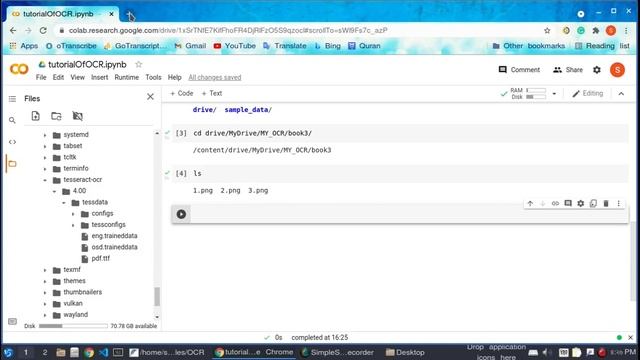
Task: Run the empty code cell
Action: point(181,214)
